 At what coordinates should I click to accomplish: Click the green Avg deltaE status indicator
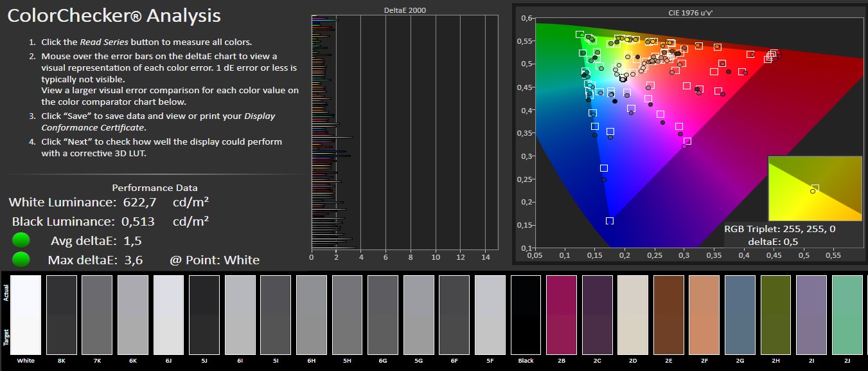(21, 240)
